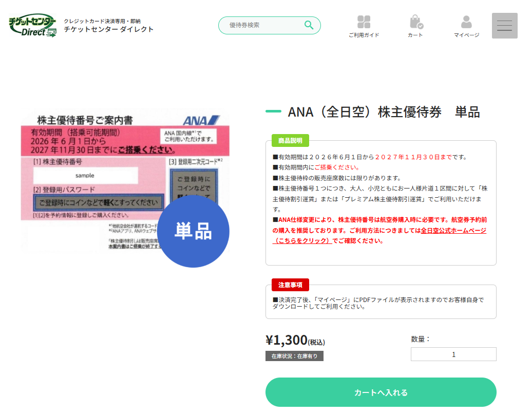The height and width of the screenshot is (414, 532).
Task: Open the 全日空公式ホームページ link
Action: 453,231
